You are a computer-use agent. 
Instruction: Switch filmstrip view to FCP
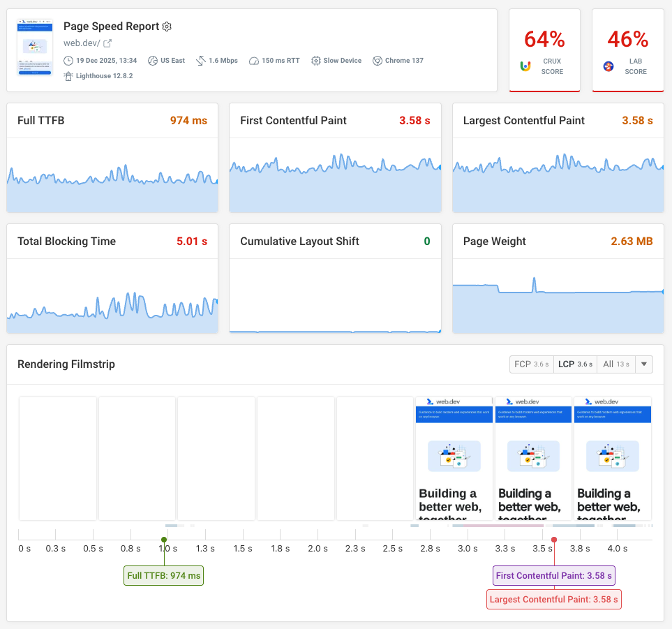coord(531,364)
